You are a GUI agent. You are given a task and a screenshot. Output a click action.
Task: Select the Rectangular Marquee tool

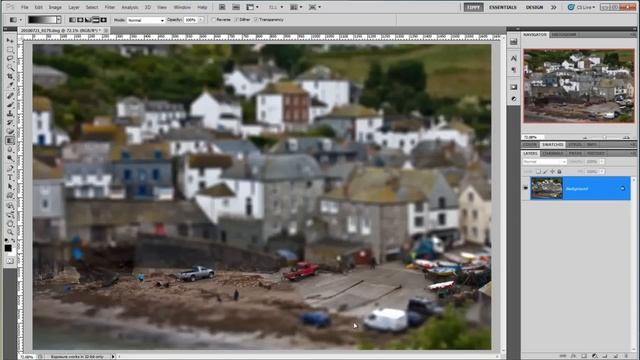pyautogui.click(x=10, y=50)
